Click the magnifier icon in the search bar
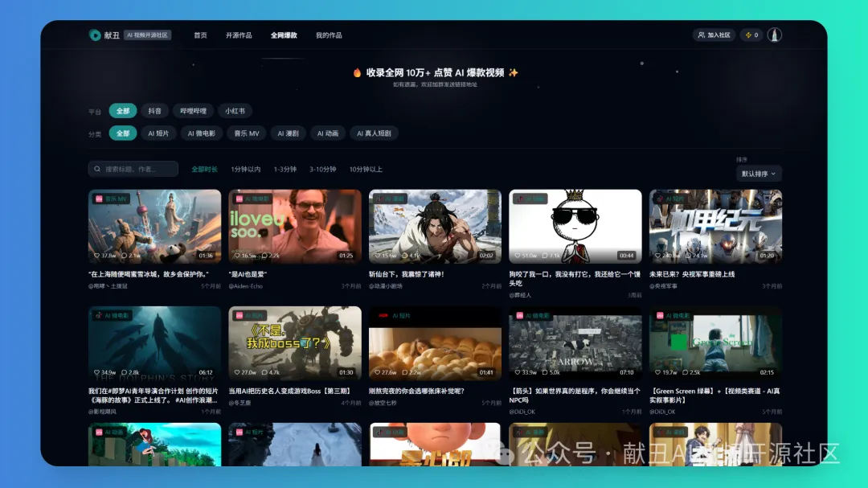Image resolution: width=868 pixels, height=488 pixels. coord(96,169)
